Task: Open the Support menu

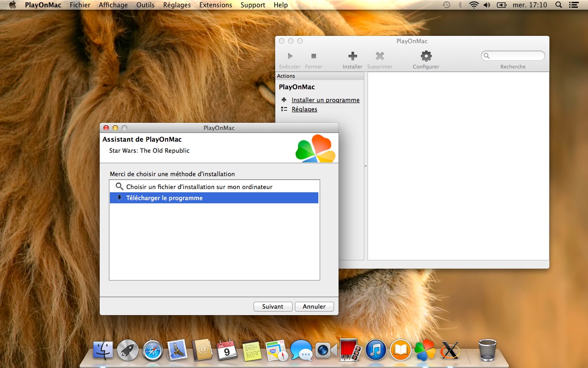Action: point(253,5)
